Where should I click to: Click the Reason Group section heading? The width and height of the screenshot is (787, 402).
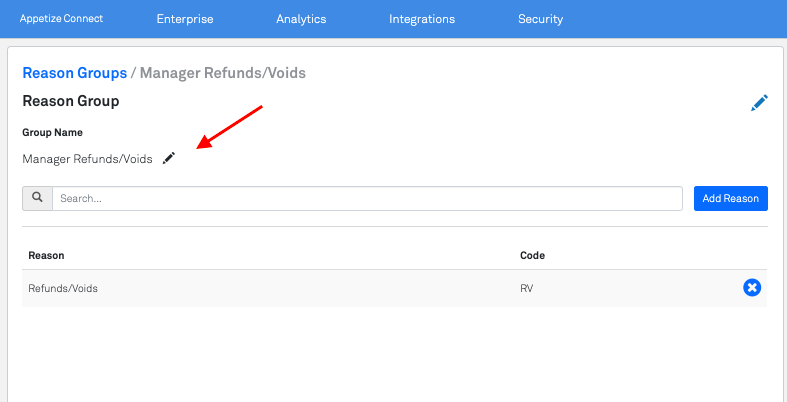click(70, 101)
